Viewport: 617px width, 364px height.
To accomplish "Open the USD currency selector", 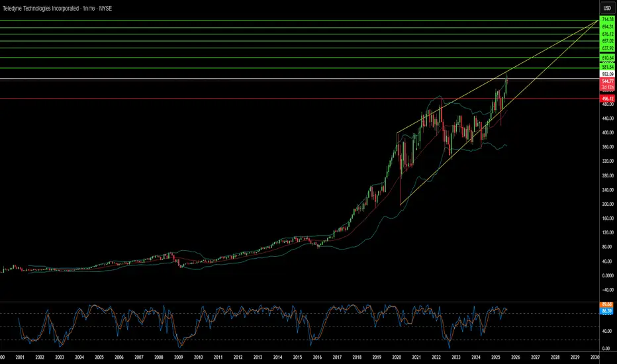I will [608, 8].
